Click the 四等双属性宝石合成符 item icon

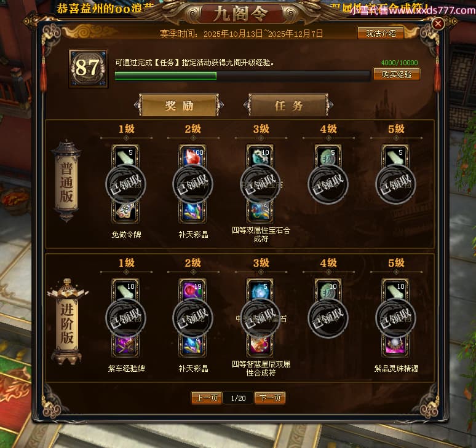(x=260, y=211)
